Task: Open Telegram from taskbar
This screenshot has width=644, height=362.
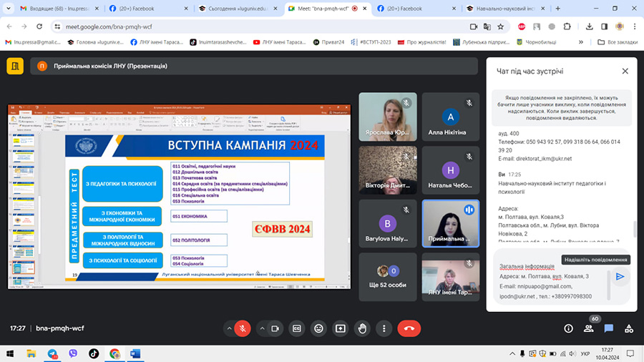Action: click(x=52, y=353)
